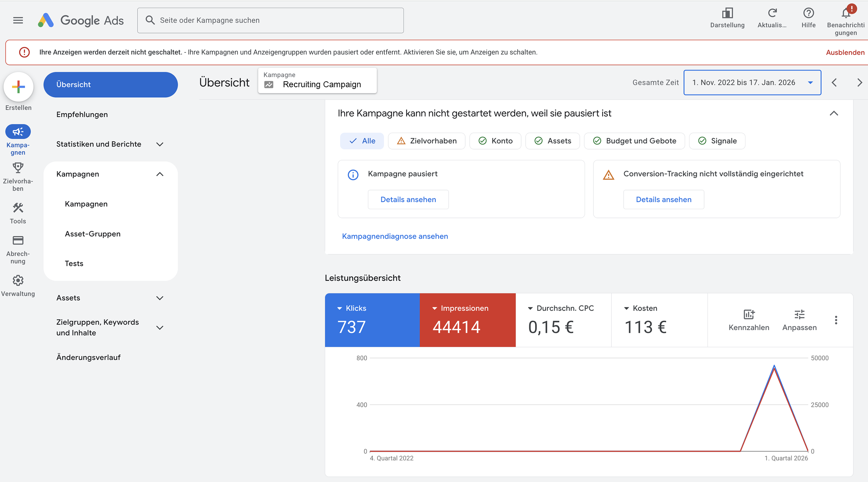Select Asset-Gruppen in the sidebar
This screenshot has height=482, width=868.
[93, 234]
